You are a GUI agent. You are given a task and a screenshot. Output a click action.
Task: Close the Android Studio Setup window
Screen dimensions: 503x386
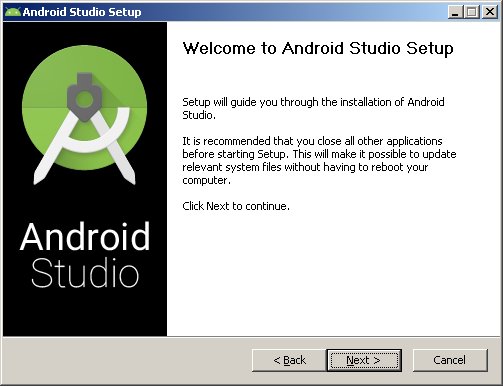point(490,12)
